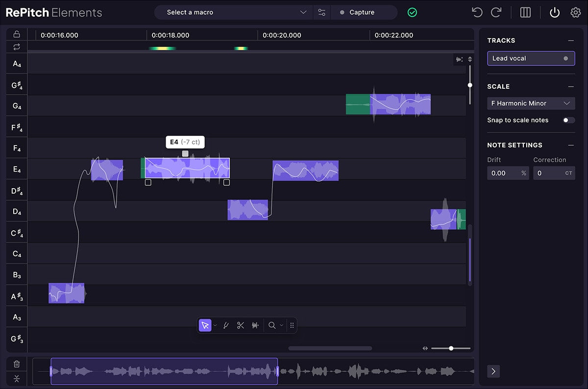Toggle the plugin power bypass button
Screen dimensions: 588x389
point(554,12)
